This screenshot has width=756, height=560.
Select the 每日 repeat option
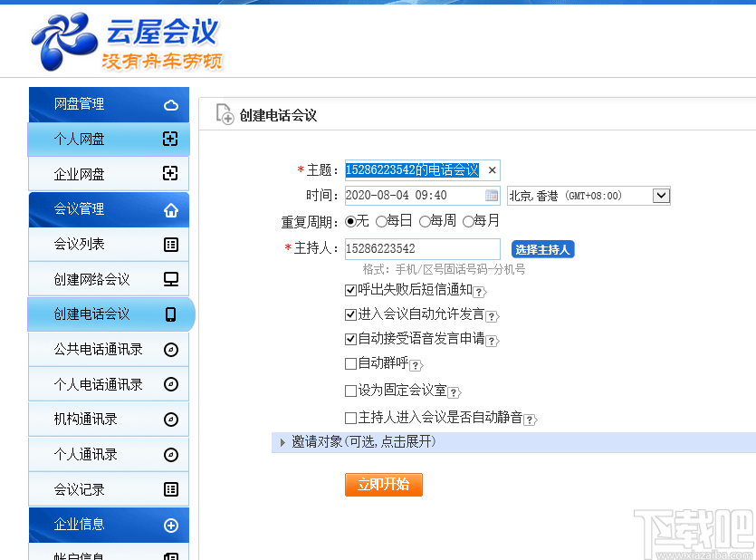[x=381, y=222]
